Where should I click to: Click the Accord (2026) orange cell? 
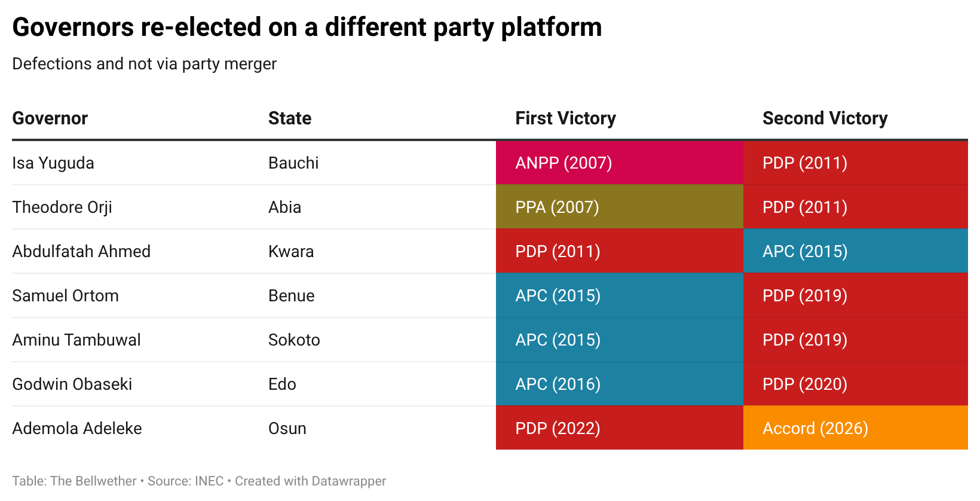click(x=856, y=428)
